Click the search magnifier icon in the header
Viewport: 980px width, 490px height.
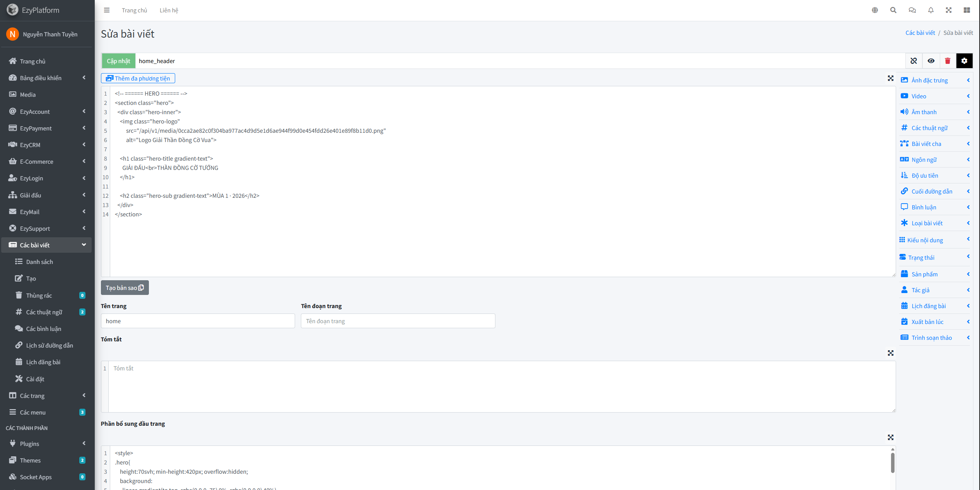coord(893,10)
